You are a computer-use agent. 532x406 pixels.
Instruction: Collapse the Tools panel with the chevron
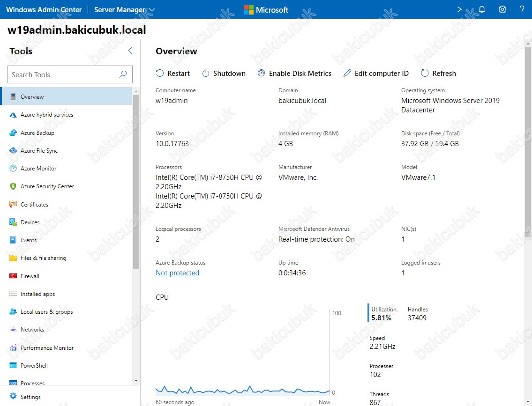(130, 51)
